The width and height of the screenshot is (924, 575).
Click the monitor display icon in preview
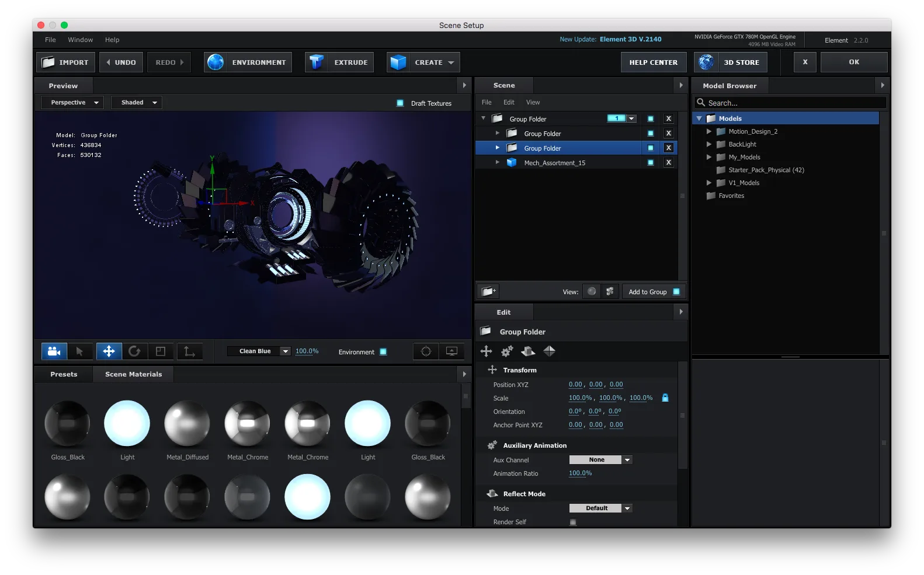(451, 351)
